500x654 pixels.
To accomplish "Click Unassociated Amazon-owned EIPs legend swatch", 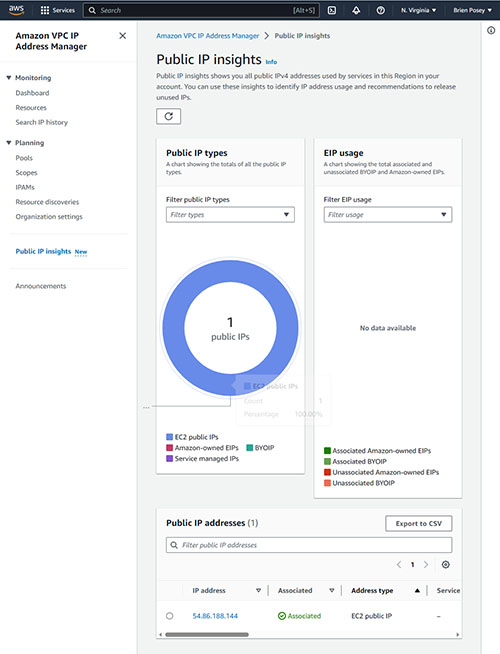I will [327, 472].
